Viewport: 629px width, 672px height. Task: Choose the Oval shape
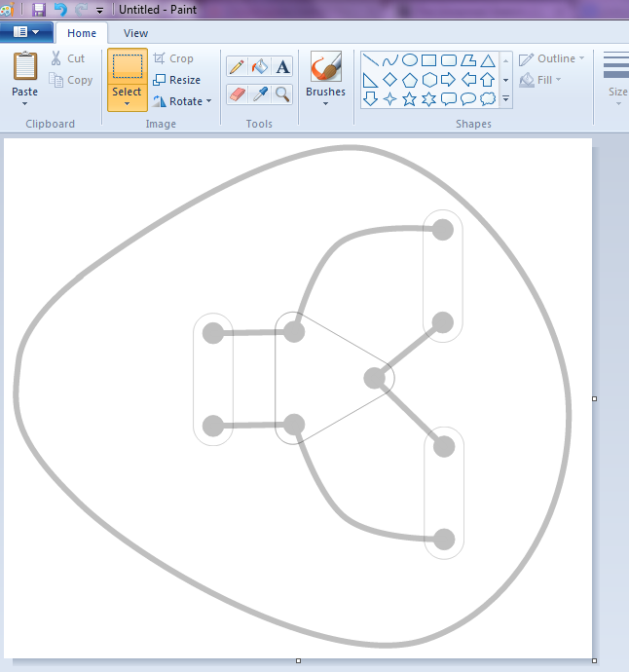pos(410,60)
